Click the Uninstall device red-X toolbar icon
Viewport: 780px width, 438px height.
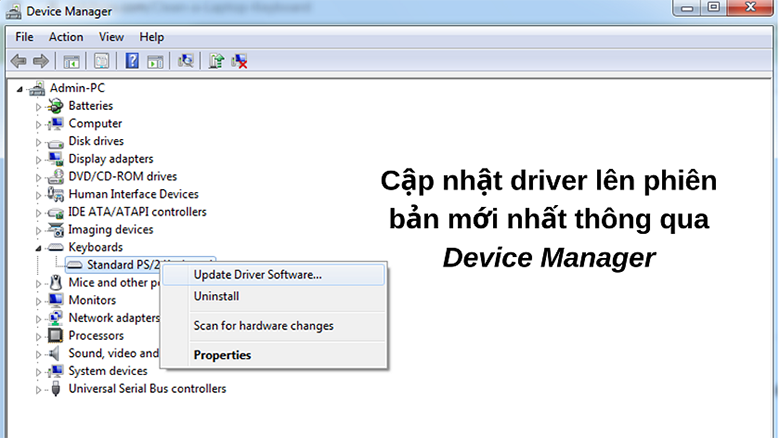[240, 61]
